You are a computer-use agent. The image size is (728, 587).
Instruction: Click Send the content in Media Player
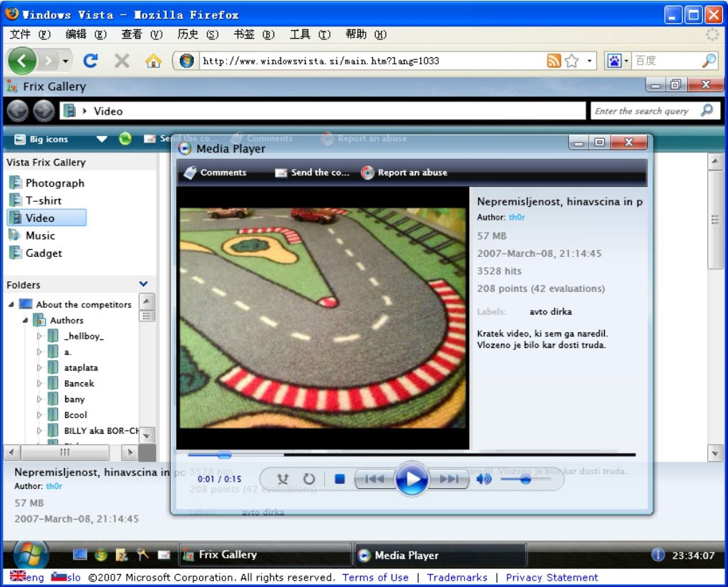point(311,173)
